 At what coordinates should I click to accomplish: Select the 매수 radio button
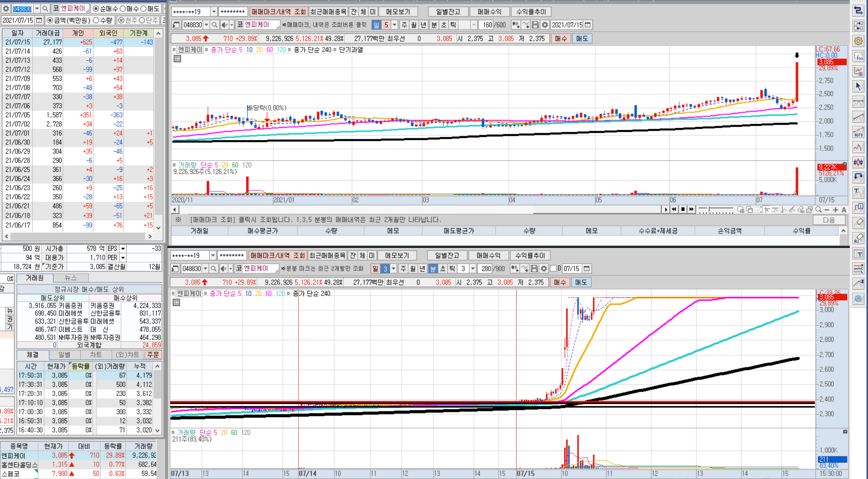[123, 8]
